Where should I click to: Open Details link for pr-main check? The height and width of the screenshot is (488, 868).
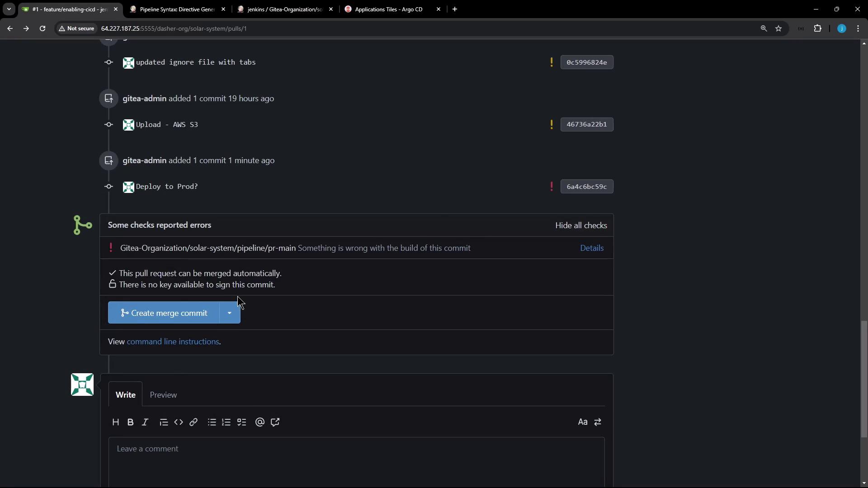click(x=592, y=248)
